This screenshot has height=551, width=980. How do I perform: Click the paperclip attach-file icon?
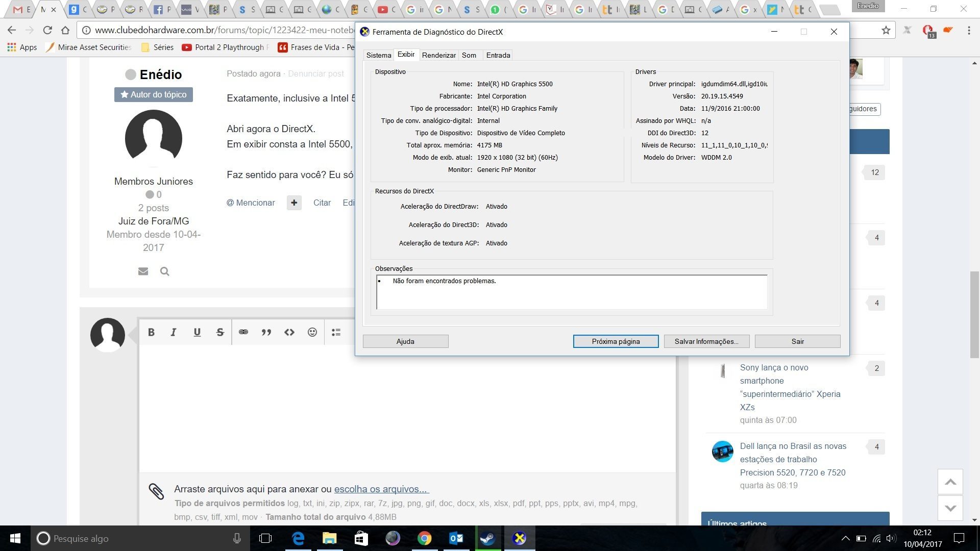coord(156,491)
